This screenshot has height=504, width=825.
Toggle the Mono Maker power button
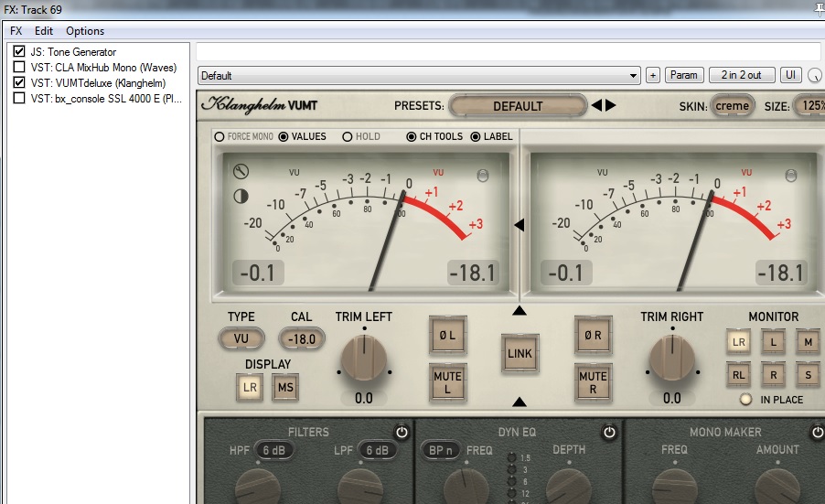click(x=818, y=432)
